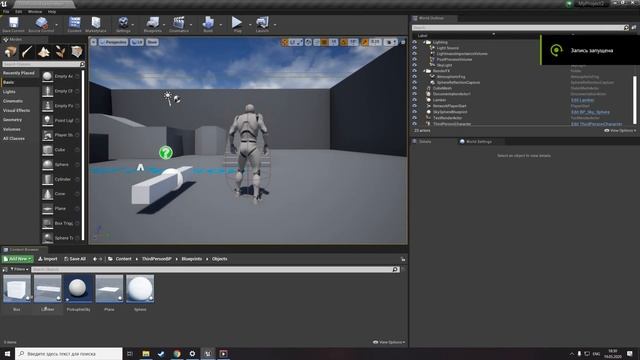Image resolution: width=640 pixels, height=360 pixels.
Task: Open Chrome from the Windows taskbar
Action: coord(177,353)
